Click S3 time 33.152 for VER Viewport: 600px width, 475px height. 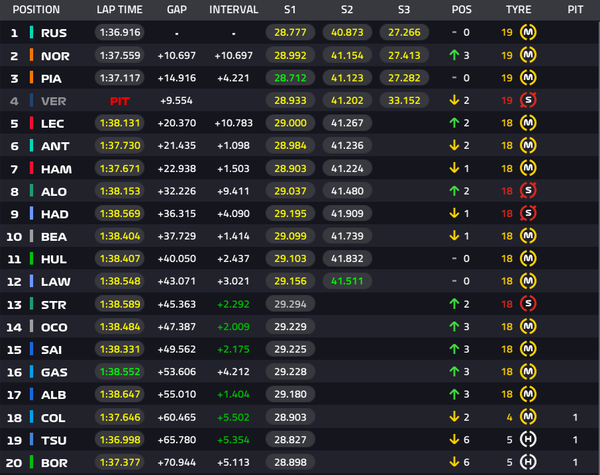(x=404, y=100)
